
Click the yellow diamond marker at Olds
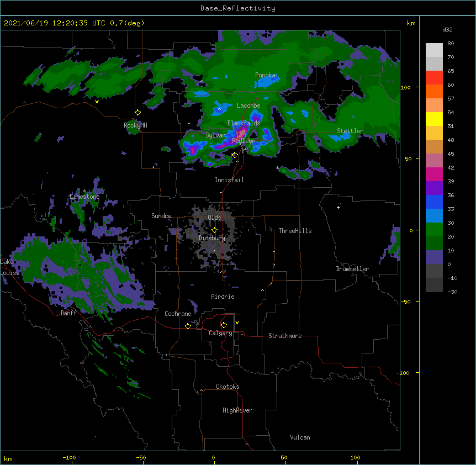pyautogui.click(x=214, y=230)
